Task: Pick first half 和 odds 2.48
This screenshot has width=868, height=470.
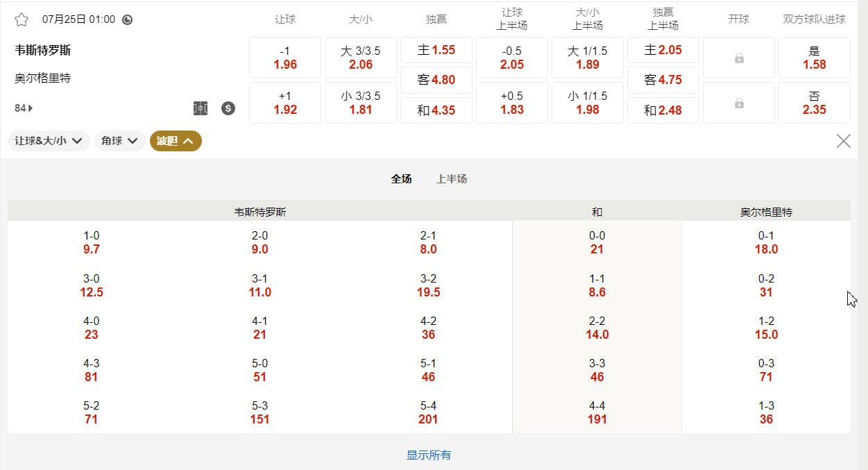Action: tap(663, 110)
